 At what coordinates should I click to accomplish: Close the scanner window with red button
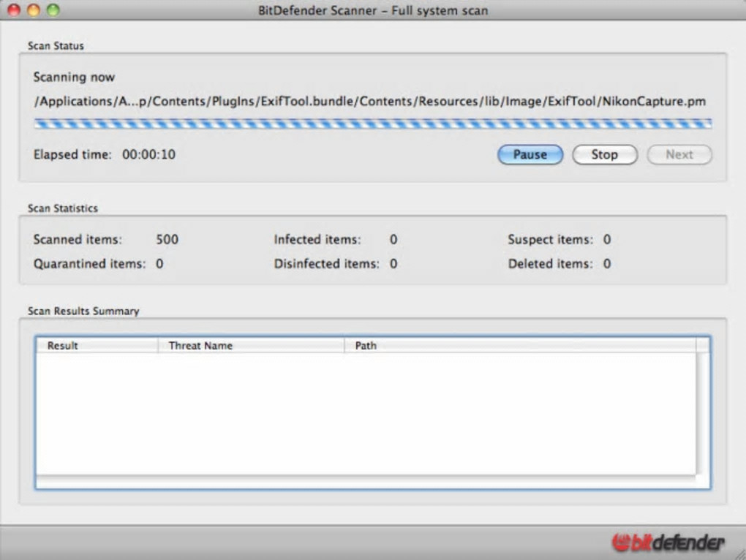tap(14, 10)
